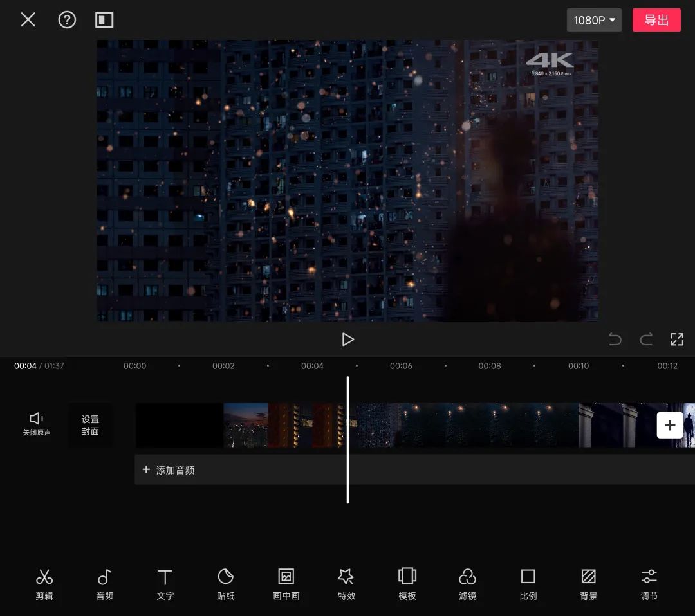The image size is (695, 616).
Task: Click the 00:02 mark on timeline ruler
Action: click(223, 366)
